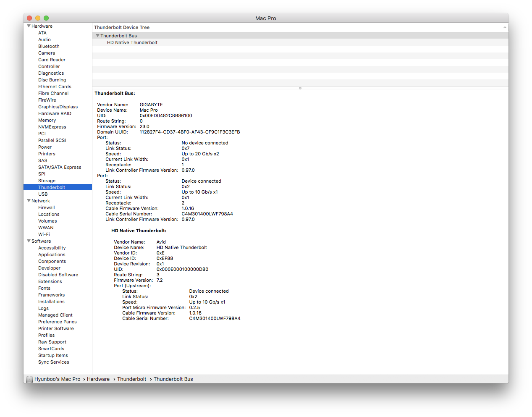View Memory information

[x=47, y=120]
